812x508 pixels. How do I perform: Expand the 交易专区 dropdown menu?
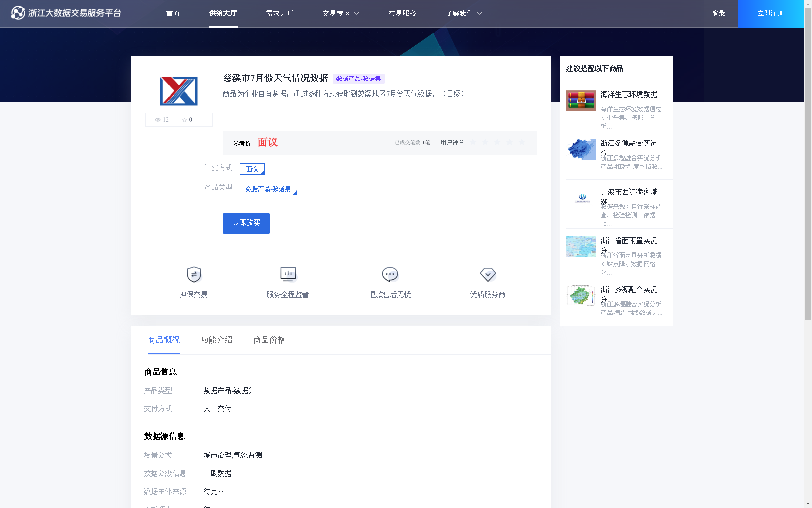341,14
